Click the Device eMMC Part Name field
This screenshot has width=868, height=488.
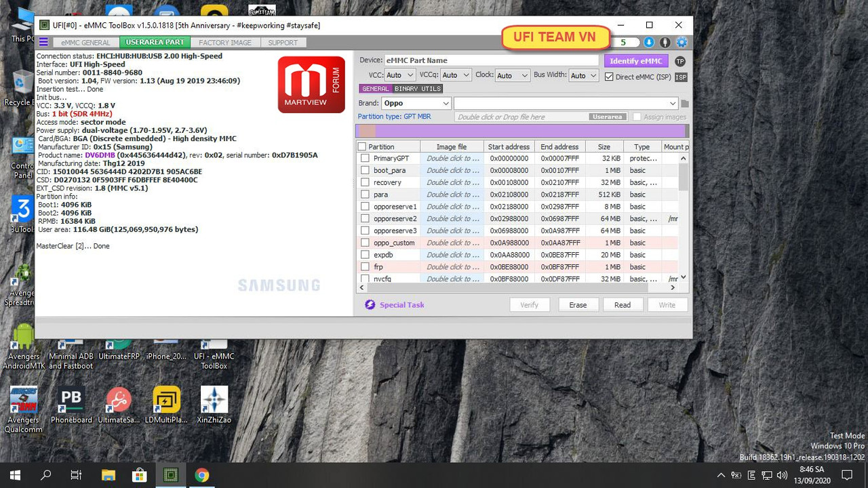(492, 60)
